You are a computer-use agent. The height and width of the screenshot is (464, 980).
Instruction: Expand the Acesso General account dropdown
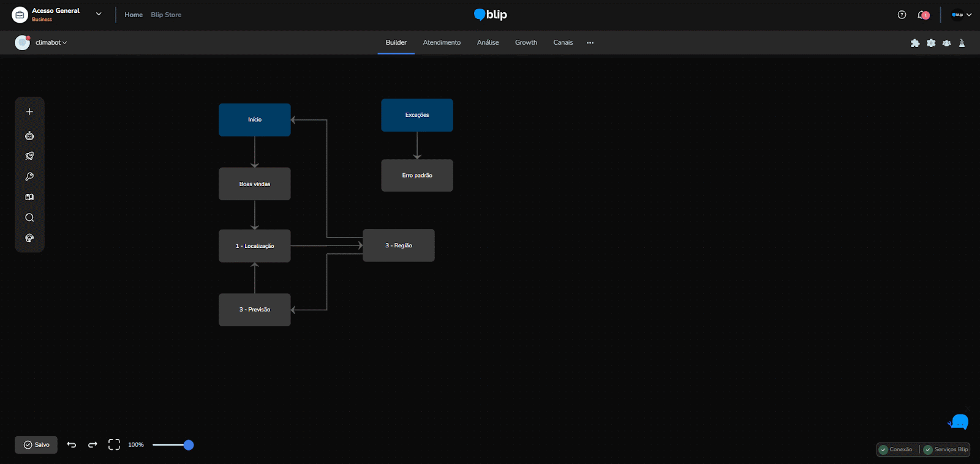coord(99,14)
